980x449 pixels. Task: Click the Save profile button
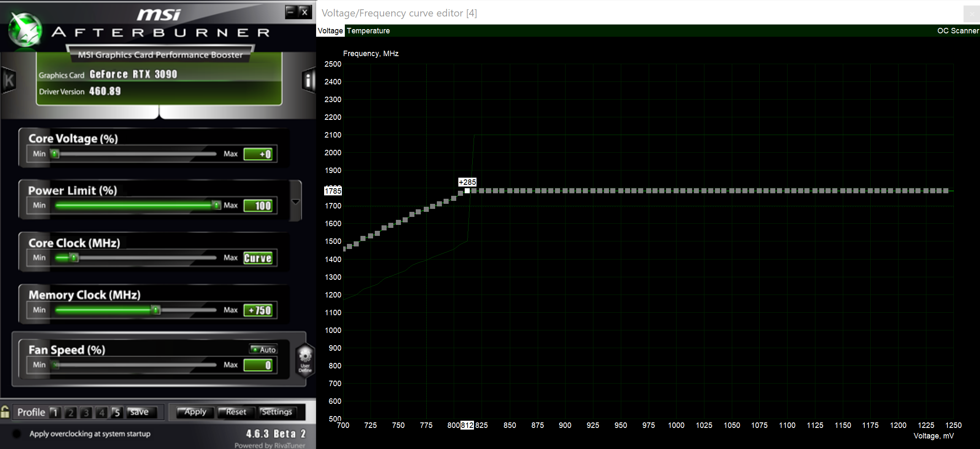tap(142, 412)
